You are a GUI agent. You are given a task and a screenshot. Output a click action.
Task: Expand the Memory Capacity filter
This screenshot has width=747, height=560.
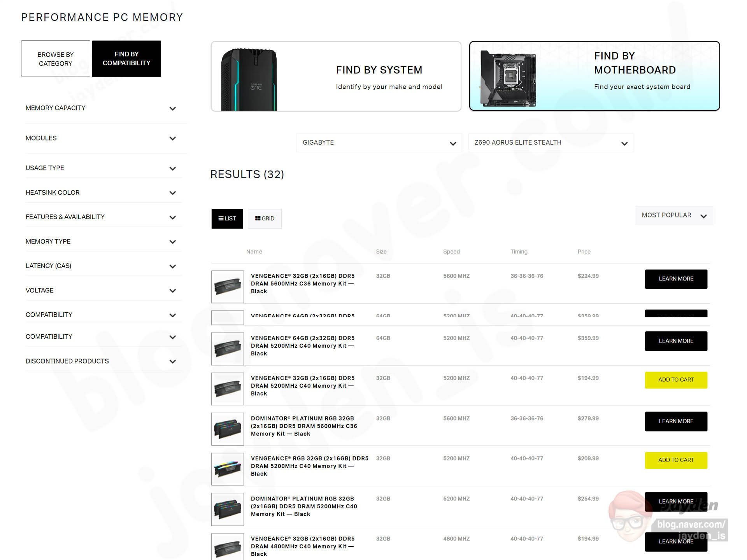[x=101, y=108]
